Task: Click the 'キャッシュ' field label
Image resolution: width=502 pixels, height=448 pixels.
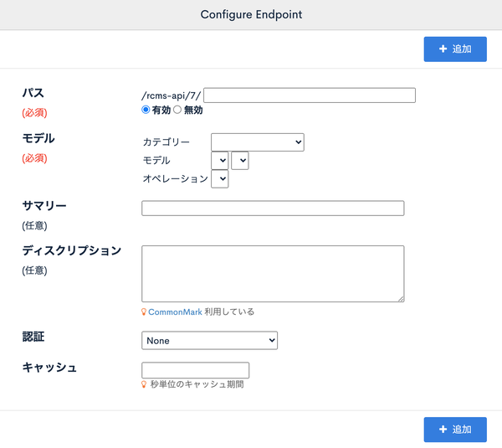Action: click(49, 368)
